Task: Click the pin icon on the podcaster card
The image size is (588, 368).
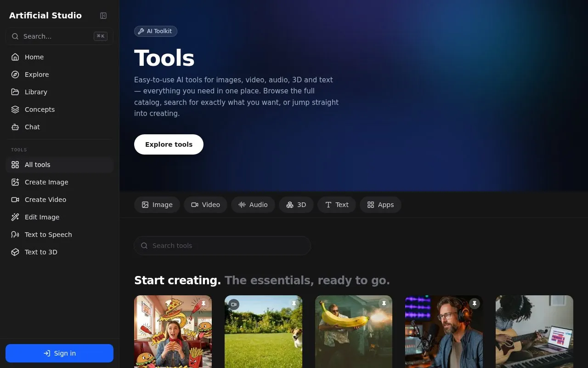Action: [x=475, y=304]
